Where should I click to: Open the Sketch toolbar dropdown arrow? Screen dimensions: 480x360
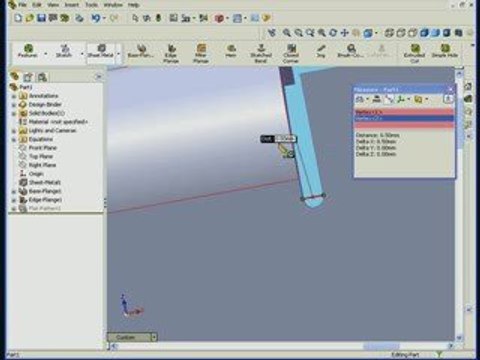[x=82, y=54]
